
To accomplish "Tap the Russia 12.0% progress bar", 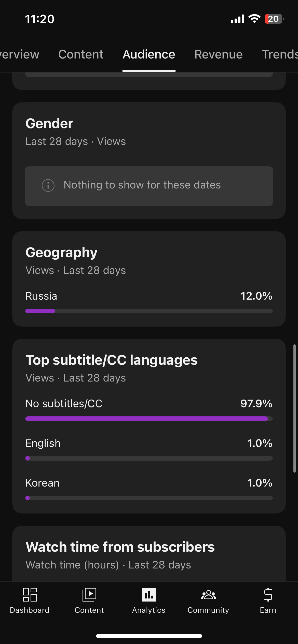I will click(149, 311).
